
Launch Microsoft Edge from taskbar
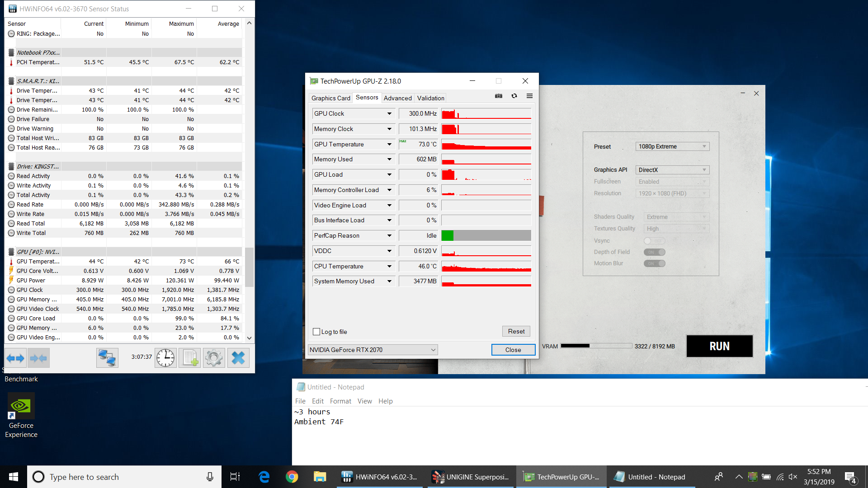(x=264, y=477)
